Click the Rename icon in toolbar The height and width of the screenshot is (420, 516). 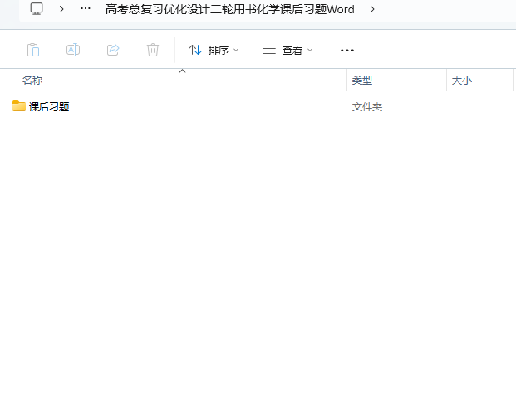pos(73,50)
